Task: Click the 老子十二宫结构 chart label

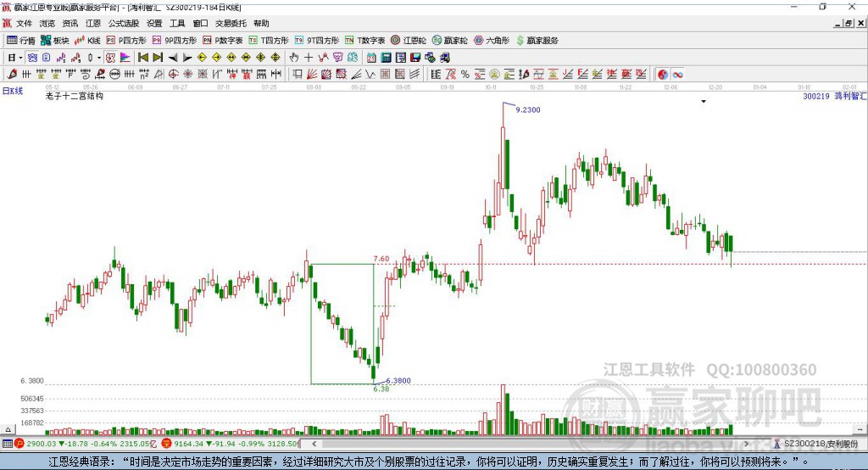Action: tap(75, 96)
